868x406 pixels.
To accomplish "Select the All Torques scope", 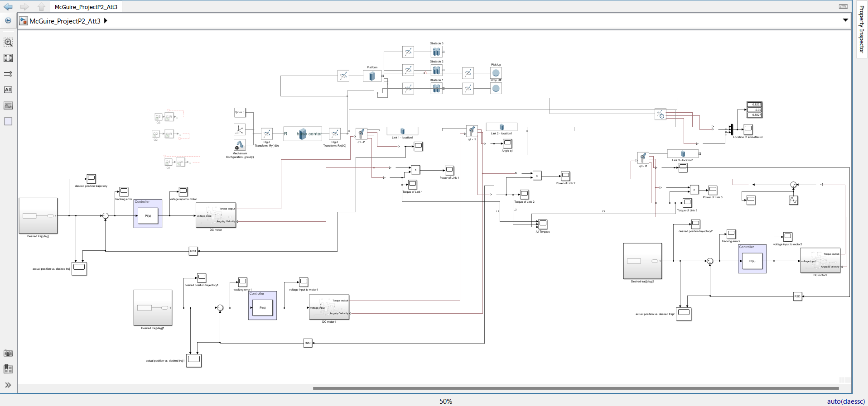I will [543, 224].
